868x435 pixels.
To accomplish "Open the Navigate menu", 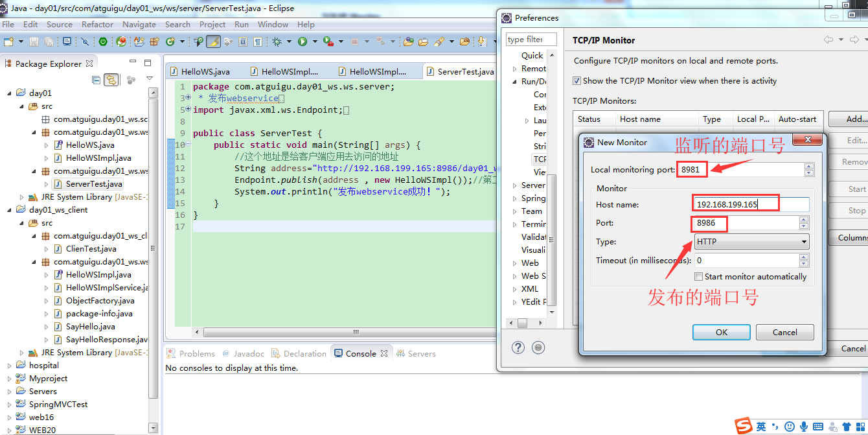I will [139, 24].
